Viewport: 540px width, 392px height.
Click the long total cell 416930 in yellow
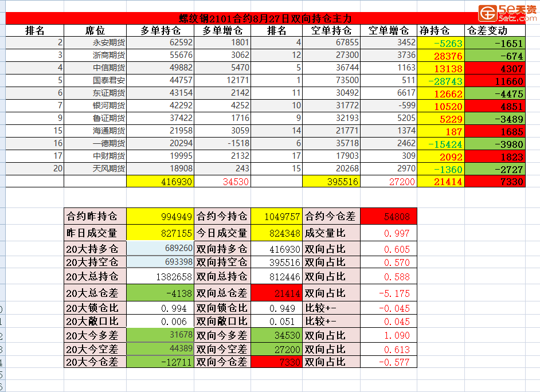click(160, 181)
